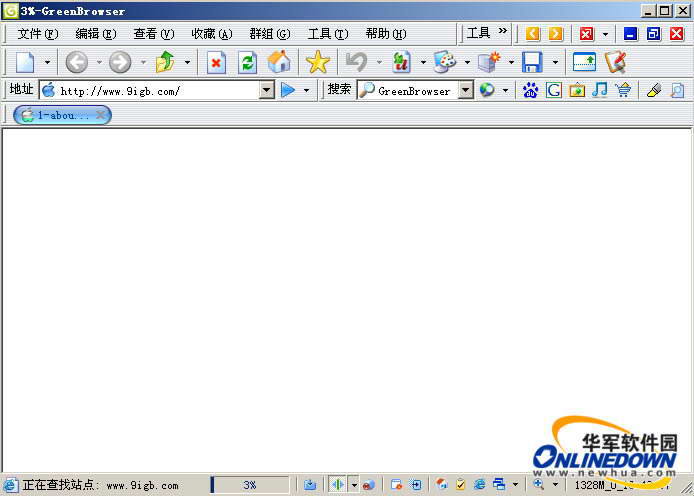Click the Back navigation arrow
Screen dimensions: 694x496
77,62
